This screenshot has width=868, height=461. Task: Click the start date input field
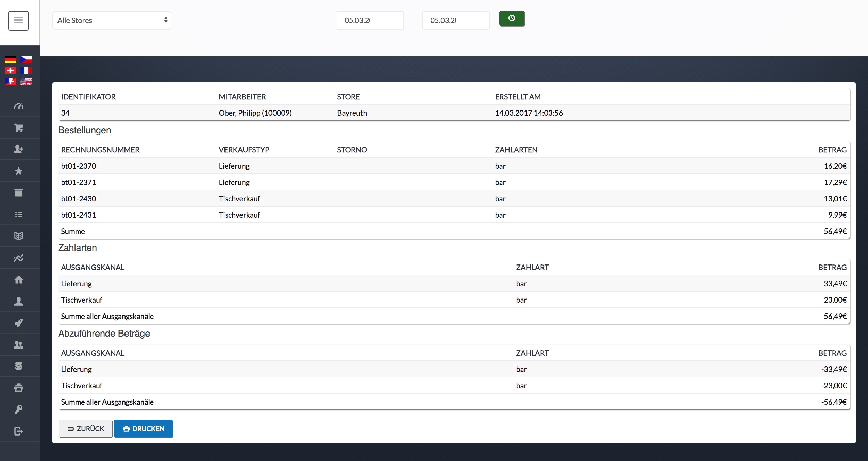coord(370,20)
